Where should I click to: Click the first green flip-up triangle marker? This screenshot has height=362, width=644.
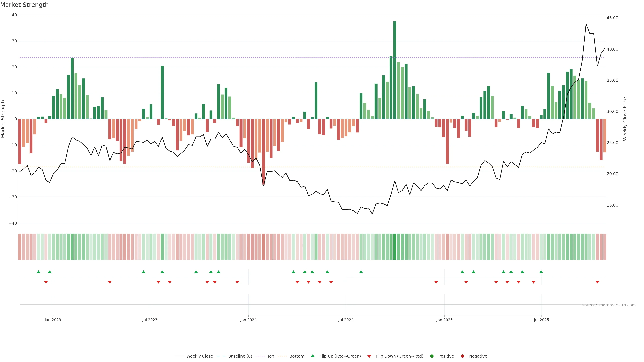click(39, 272)
